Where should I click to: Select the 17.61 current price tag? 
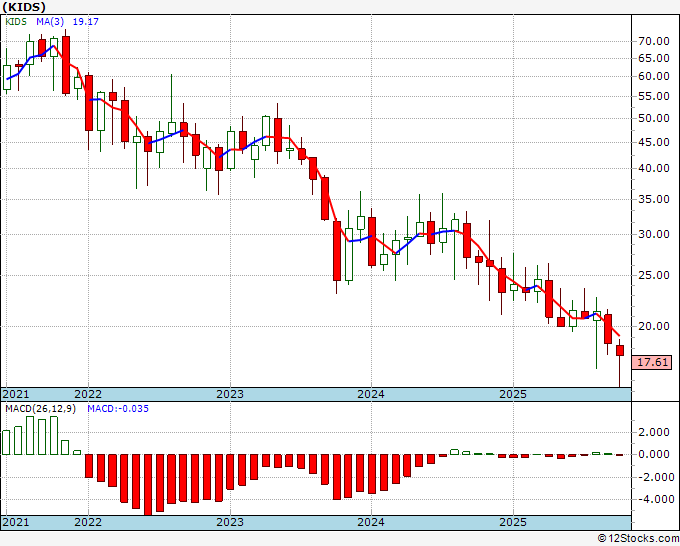coord(652,363)
